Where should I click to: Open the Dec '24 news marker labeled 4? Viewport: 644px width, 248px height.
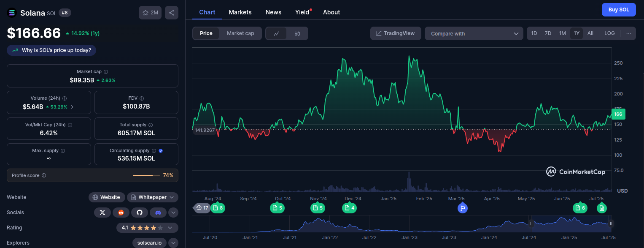[350, 208]
